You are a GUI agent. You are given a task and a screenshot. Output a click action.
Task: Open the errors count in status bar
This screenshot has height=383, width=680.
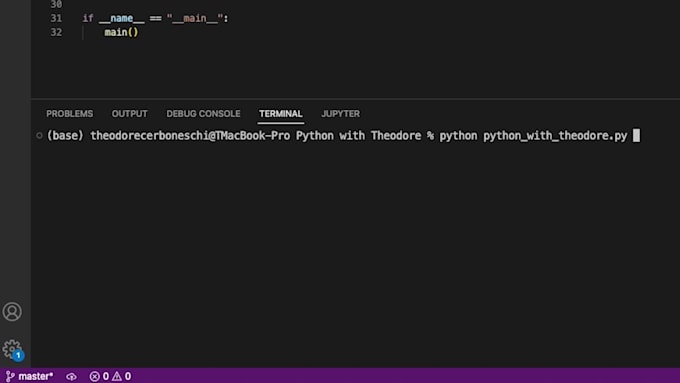pos(99,376)
